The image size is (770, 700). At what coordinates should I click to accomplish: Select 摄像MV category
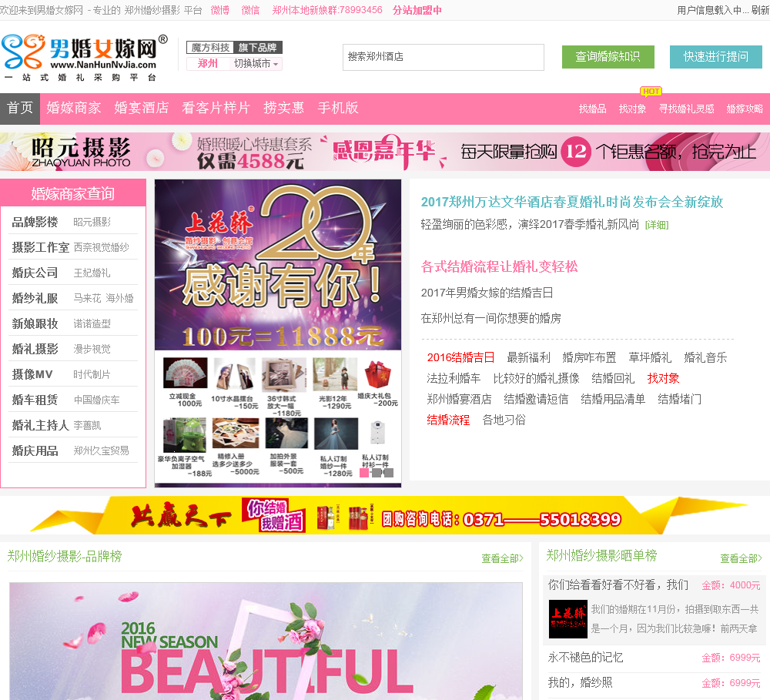[32, 374]
